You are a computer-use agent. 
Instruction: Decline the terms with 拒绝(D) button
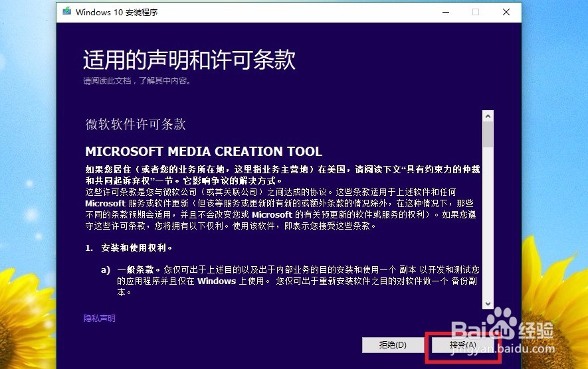(x=393, y=344)
